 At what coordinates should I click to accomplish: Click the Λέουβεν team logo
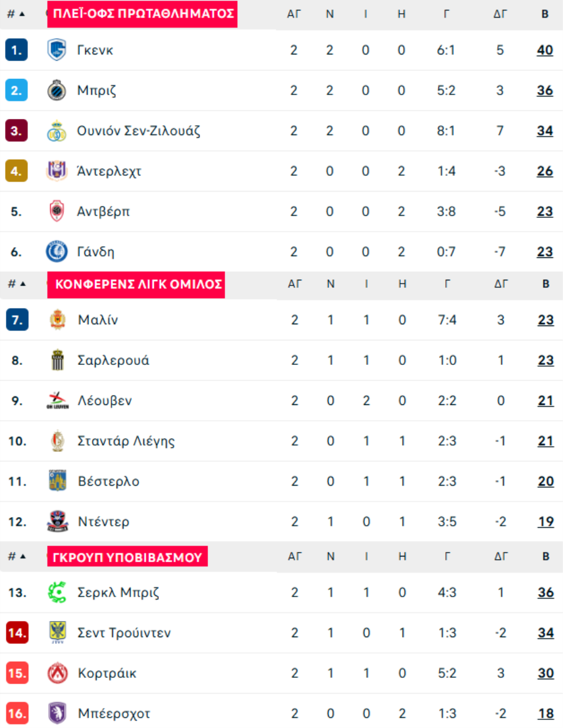[58, 401]
